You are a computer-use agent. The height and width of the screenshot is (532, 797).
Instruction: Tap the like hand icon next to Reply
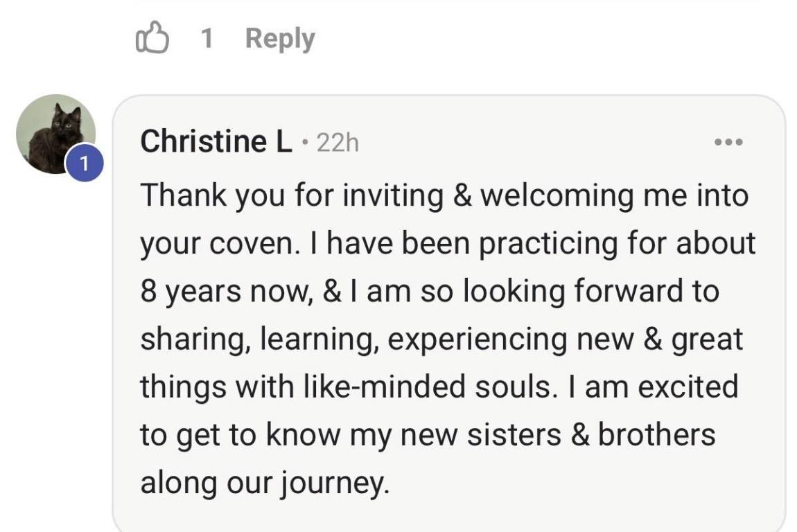pos(154,38)
